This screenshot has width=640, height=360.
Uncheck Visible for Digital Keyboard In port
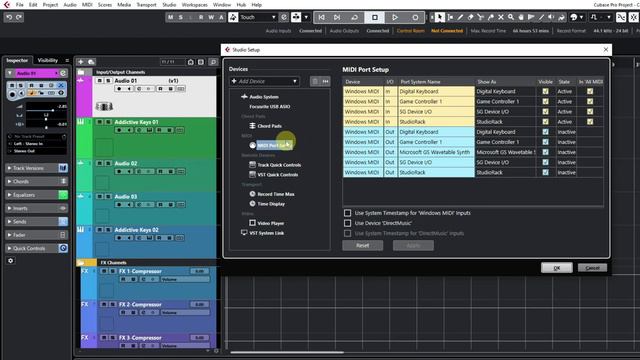[x=545, y=91]
